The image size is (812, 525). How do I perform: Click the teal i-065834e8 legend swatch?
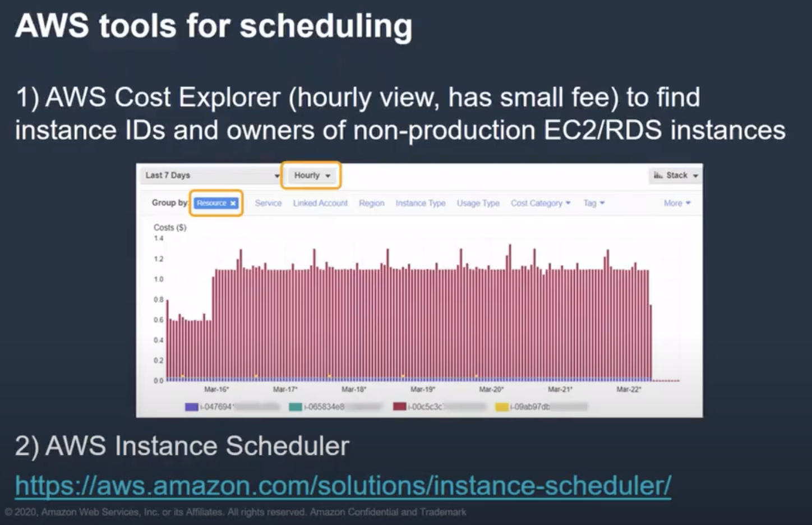click(295, 407)
